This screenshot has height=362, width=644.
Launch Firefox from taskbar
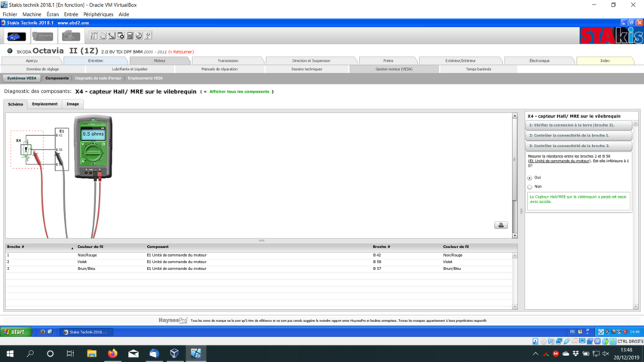coord(112,354)
